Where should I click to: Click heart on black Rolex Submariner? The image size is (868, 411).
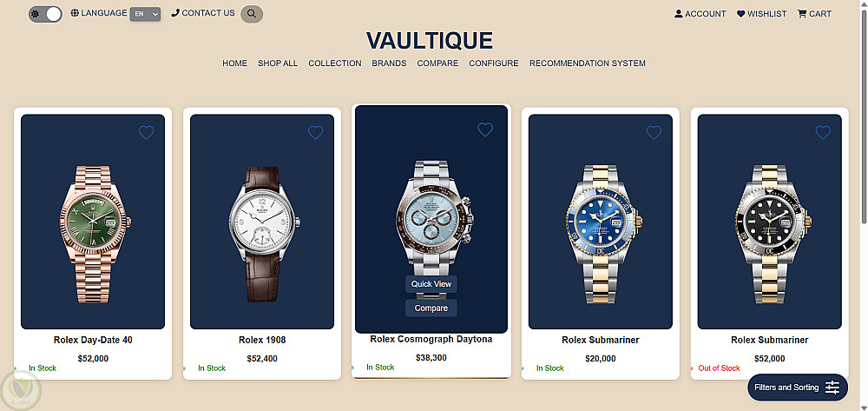coord(823,132)
